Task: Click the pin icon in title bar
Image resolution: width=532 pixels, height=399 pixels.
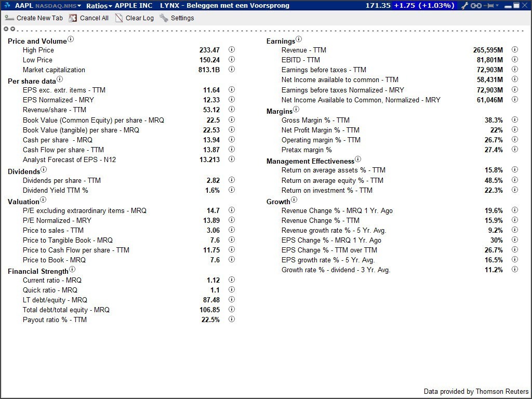Action: tap(489, 5)
